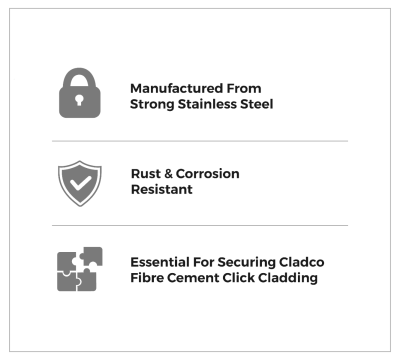Click the padlock icon

tap(80, 93)
